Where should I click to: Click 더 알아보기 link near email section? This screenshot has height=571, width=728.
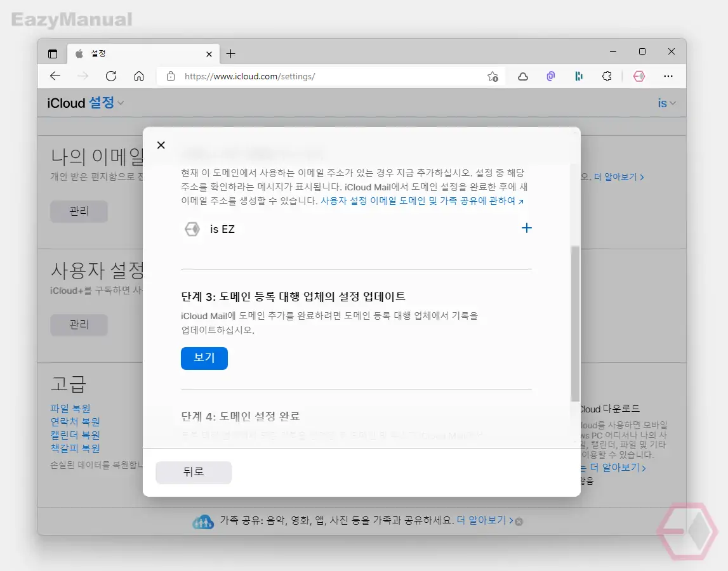[619, 177]
